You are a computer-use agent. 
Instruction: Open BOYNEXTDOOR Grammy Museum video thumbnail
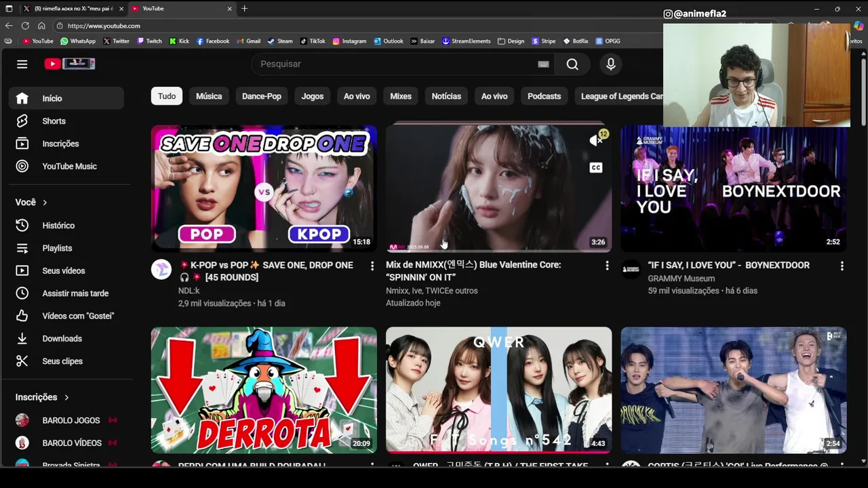click(734, 188)
